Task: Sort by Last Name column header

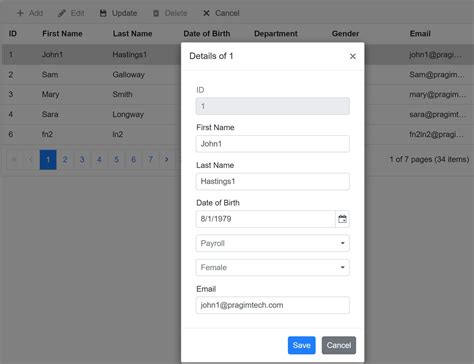Action: pos(132,34)
